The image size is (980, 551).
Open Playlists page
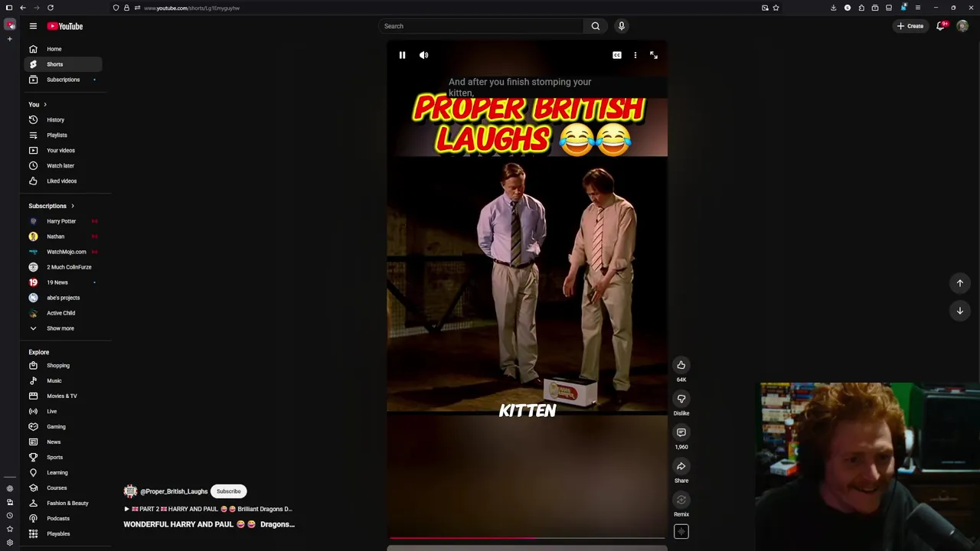(x=64, y=135)
